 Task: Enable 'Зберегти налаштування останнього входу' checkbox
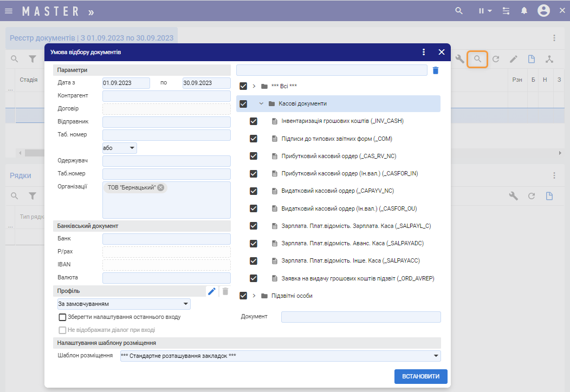(62, 317)
